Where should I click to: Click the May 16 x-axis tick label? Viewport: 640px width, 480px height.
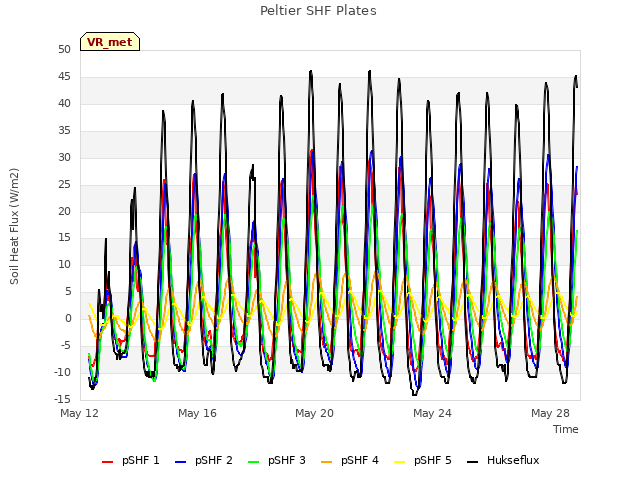[198, 413]
